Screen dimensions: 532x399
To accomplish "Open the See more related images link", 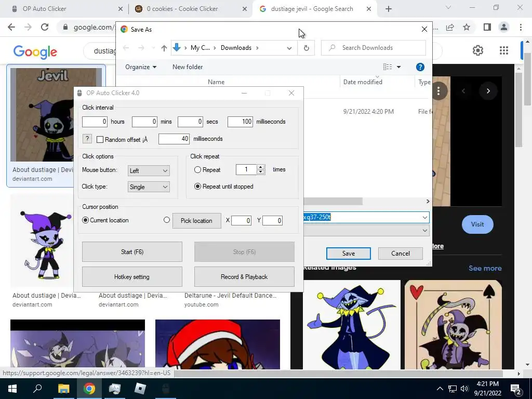I will (x=485, y=268).
